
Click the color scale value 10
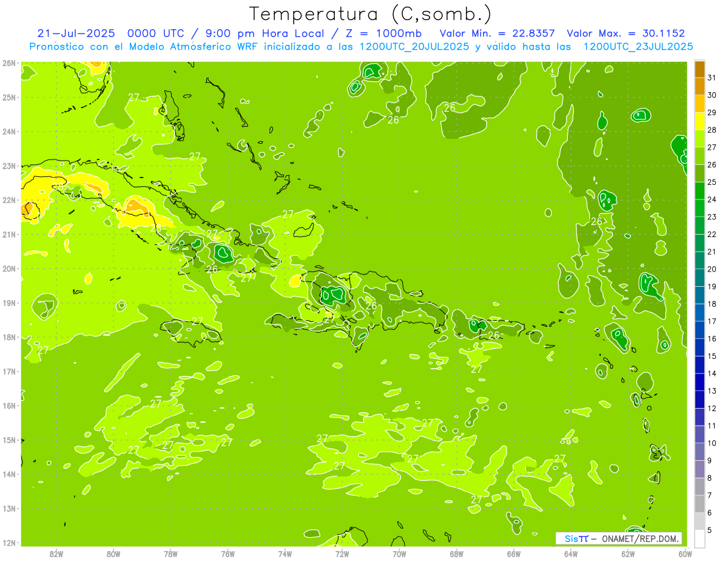(712, 443)
